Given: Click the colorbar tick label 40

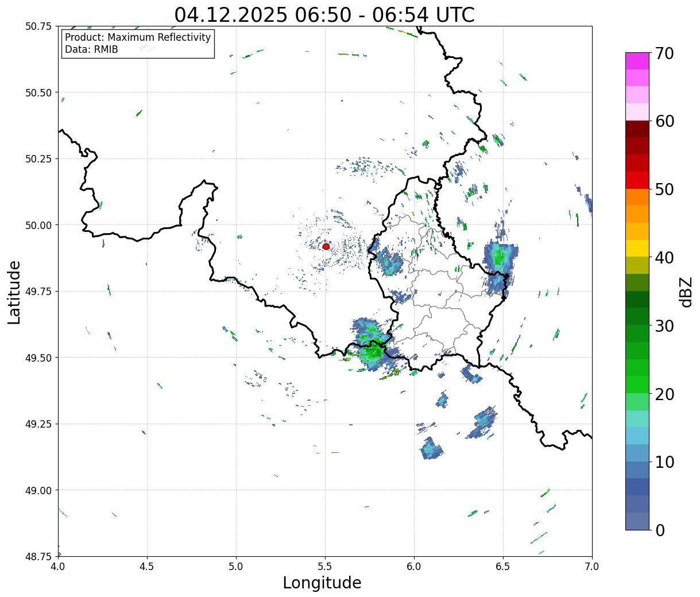Looking at the screenshot, I should (664, 258).
